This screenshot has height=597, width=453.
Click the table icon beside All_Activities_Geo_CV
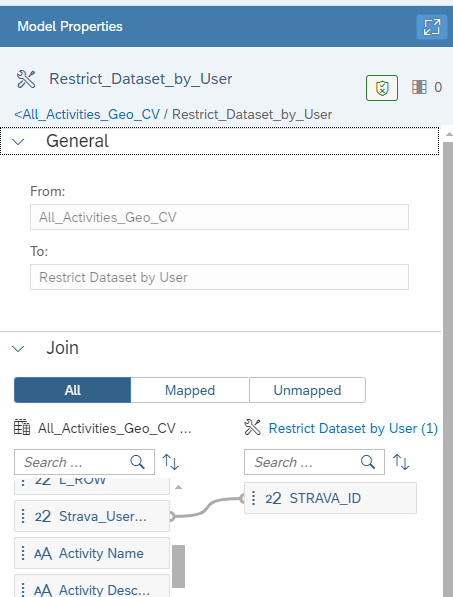22,428
